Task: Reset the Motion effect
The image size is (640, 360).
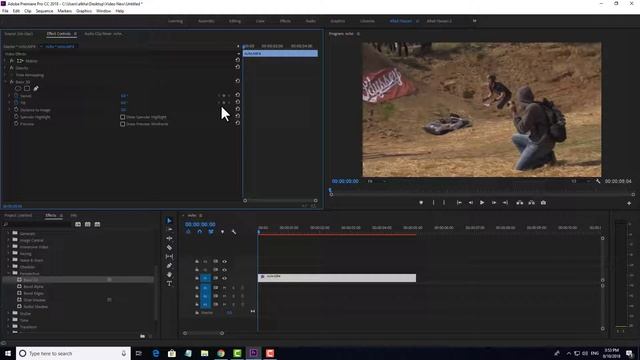Action: click(x=238, y=60)
